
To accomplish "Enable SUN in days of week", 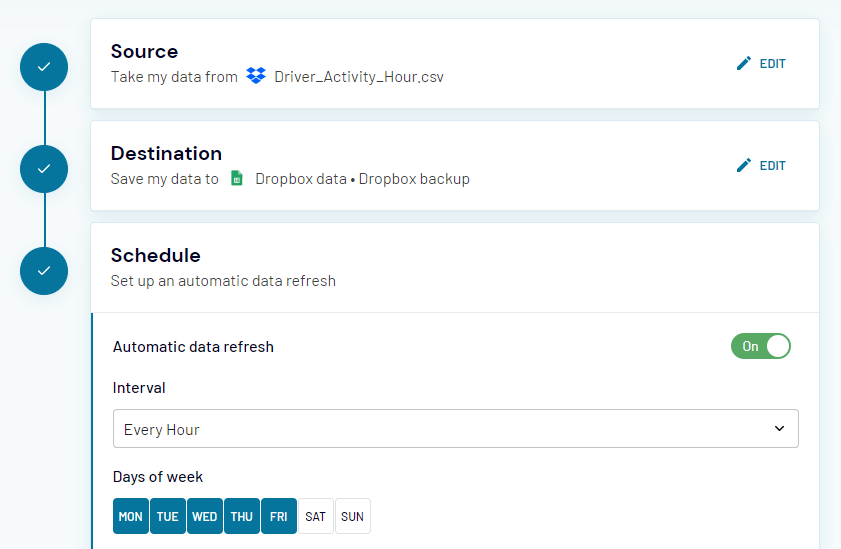I will (353, 516).
